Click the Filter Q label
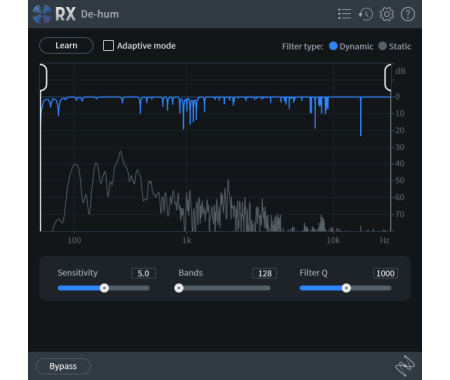This screenshot has width=450, height=380. click(313, 273)
